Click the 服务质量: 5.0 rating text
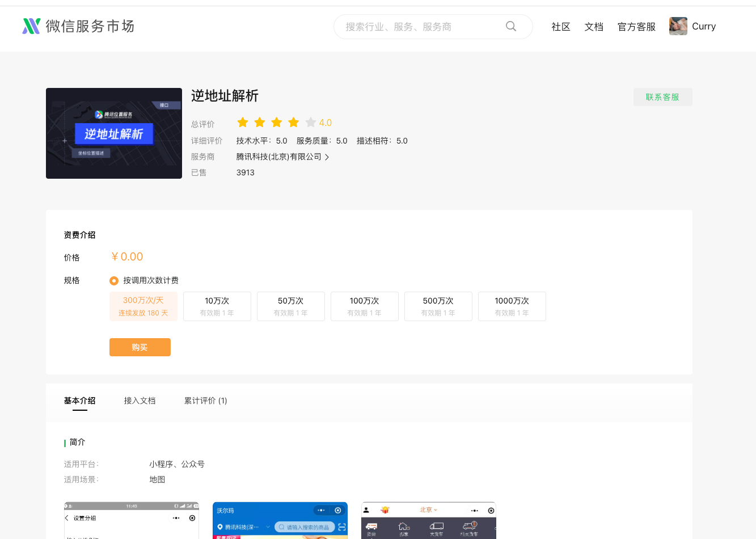Image resolution: width=756 pixels, height=539 pixels. tap(322, 141)
